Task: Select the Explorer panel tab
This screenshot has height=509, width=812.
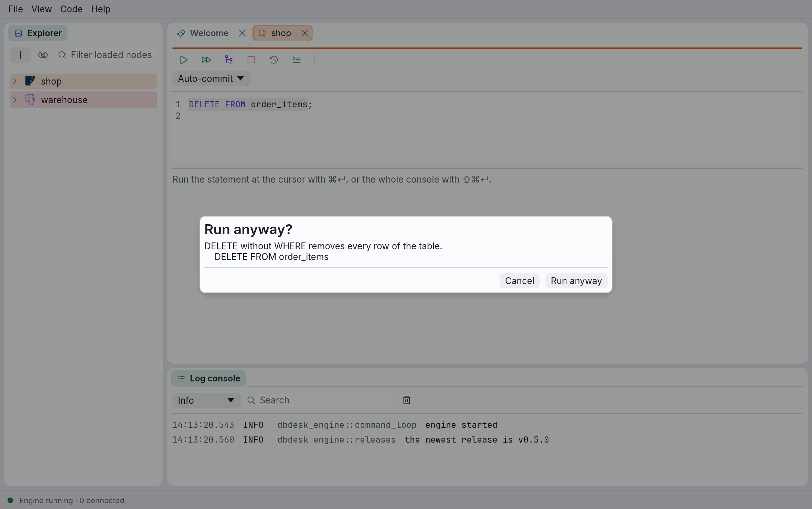Action: click(x=38, y=33)
